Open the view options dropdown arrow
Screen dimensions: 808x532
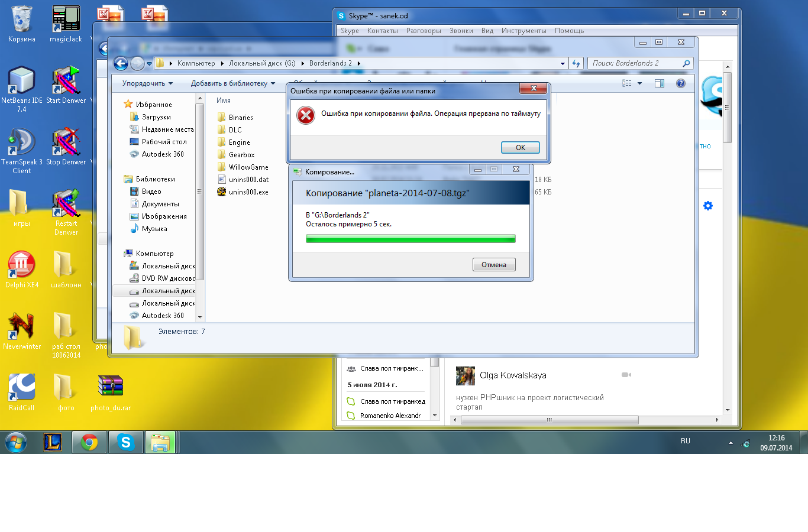click(x=639, y=83)
